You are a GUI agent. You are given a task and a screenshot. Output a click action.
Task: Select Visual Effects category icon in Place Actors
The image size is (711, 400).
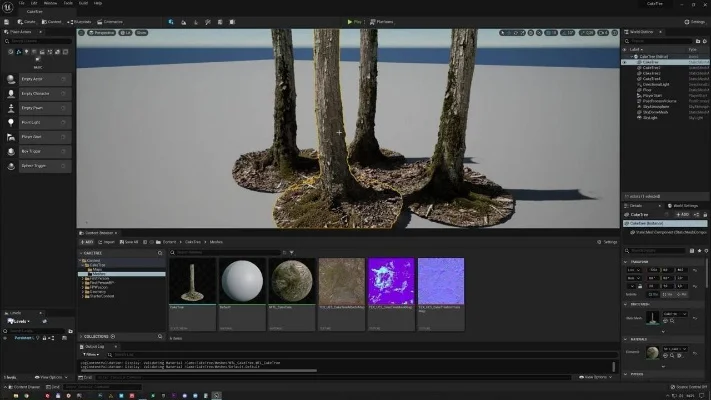click(x=50, y=52)
